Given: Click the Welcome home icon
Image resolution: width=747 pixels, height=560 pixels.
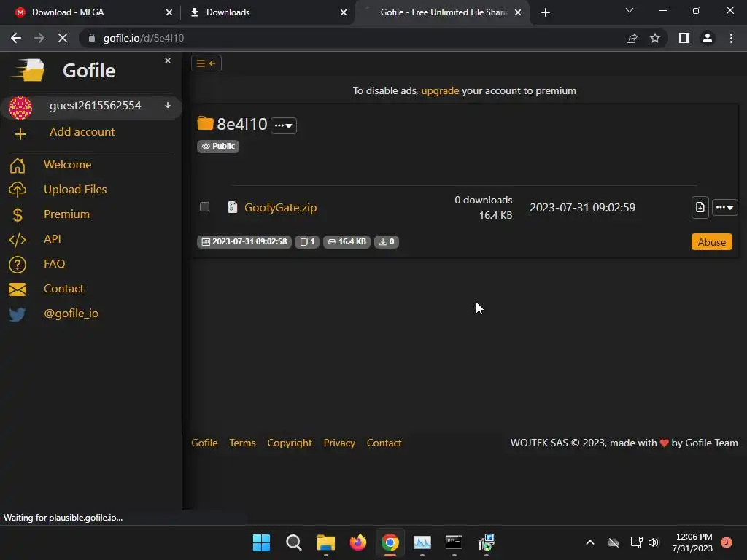Looking at the screenshot, I should click(18, 166).
